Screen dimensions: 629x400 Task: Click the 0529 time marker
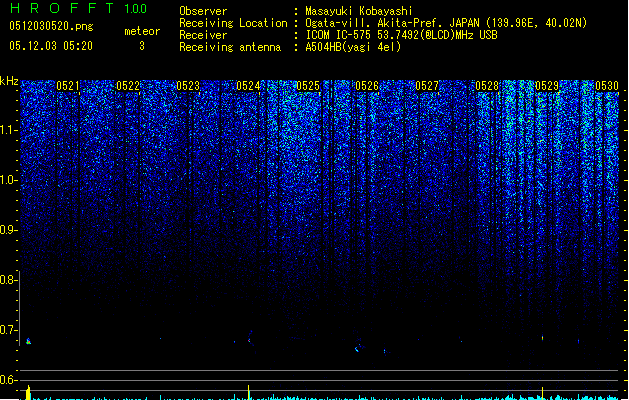click(x=547, y=86)
